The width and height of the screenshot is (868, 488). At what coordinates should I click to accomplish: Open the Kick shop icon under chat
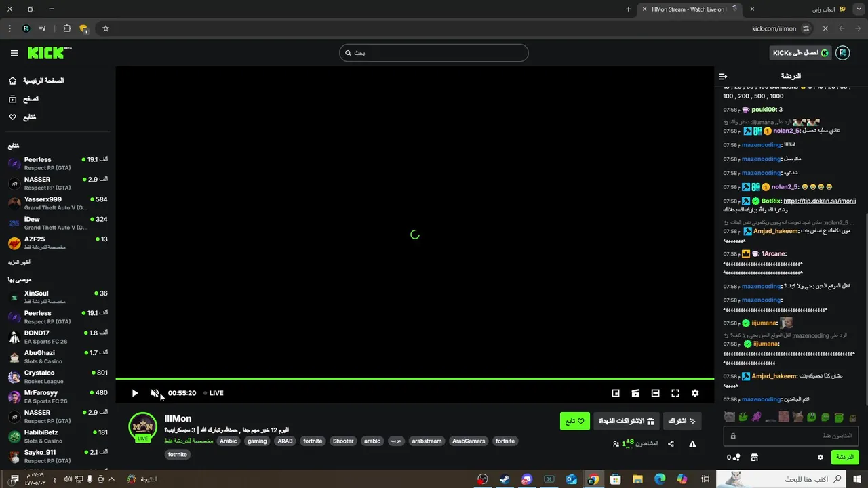(754, 457)
